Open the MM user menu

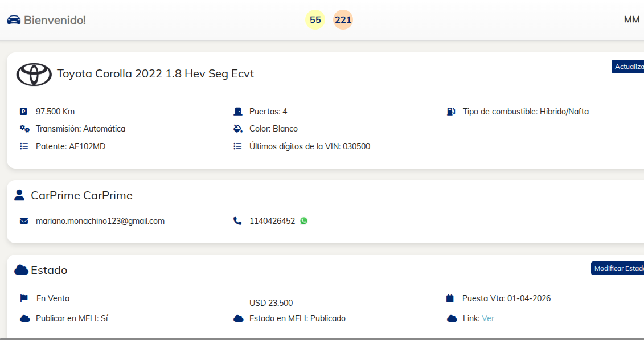pos(631,19)
